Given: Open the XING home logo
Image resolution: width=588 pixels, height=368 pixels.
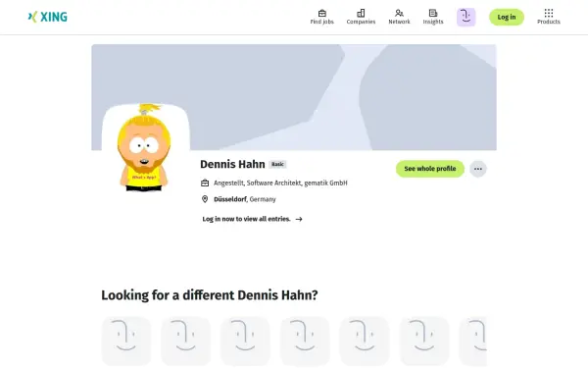Looking at the screenshot, I should click(x=48, y=17).
